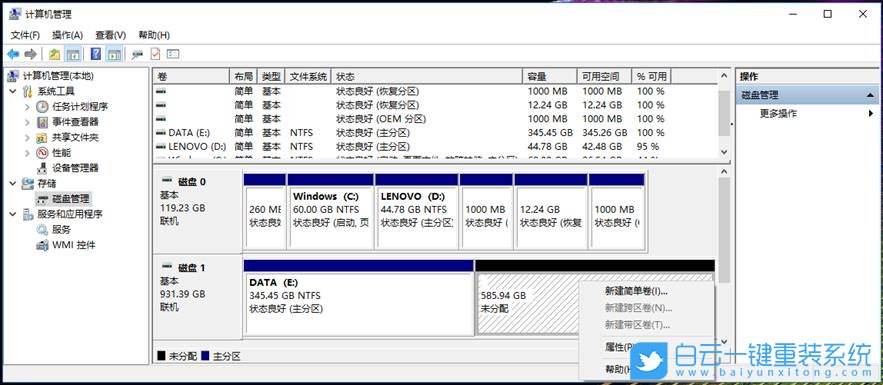Viewport: 883px width, 385px height.
Task: Expand the 性能 node
Action: click(x=27, y=153)
